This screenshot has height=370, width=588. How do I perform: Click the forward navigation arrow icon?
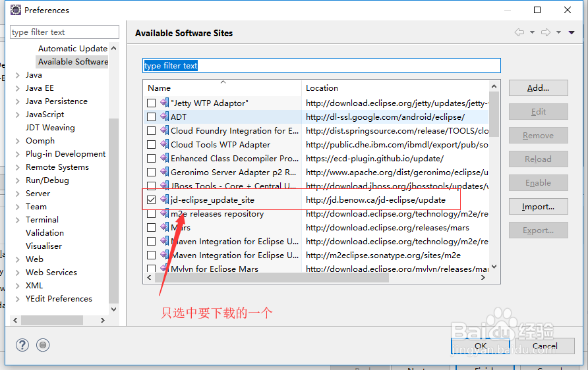pos(546,32)
